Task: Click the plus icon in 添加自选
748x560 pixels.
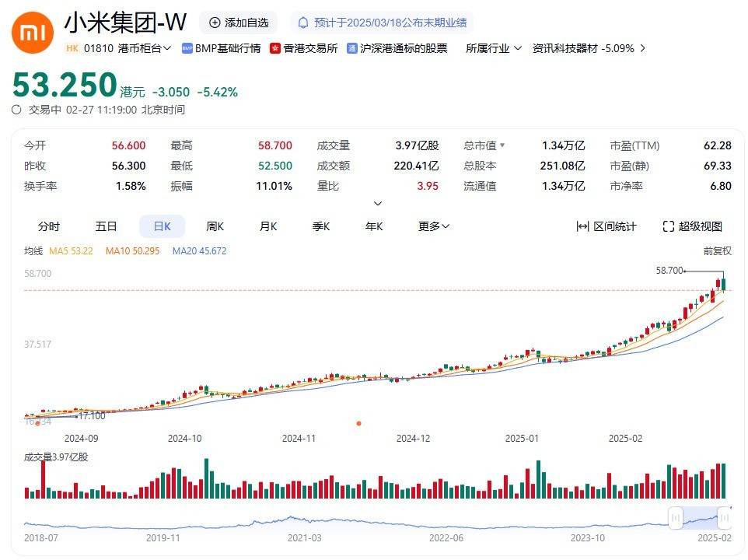Action: point(215,23)
